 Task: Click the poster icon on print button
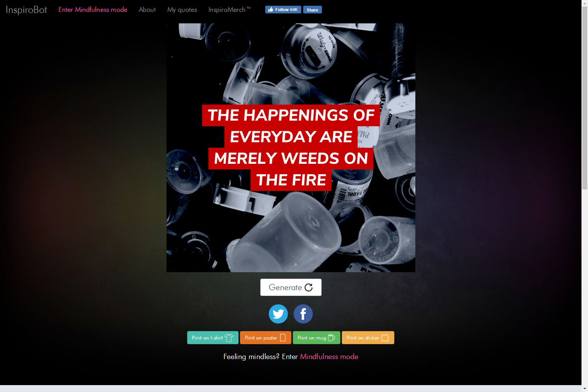click(x=283, y=338)
